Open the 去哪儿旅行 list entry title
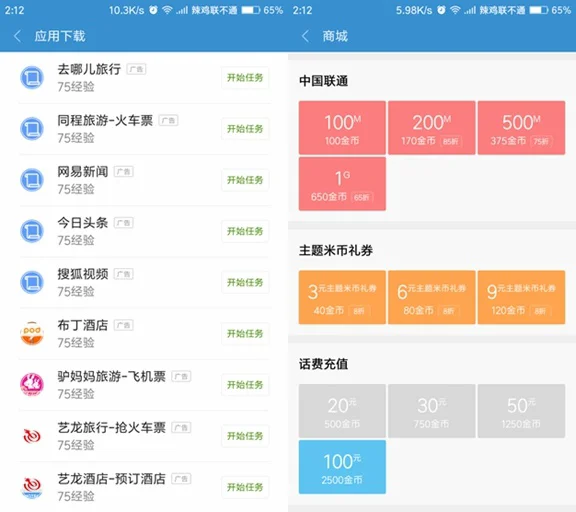Image resolution: width=576 pixels, height=512 pixels. pos(89,69)
